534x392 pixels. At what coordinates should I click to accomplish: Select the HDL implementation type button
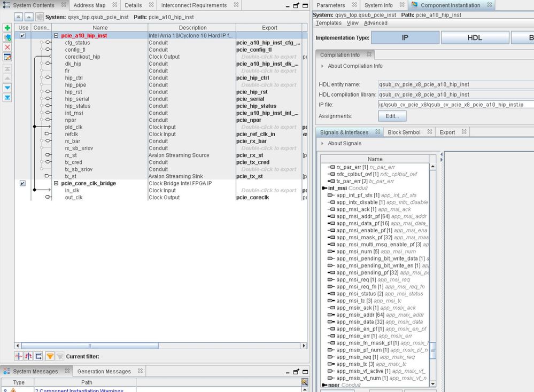475,37
